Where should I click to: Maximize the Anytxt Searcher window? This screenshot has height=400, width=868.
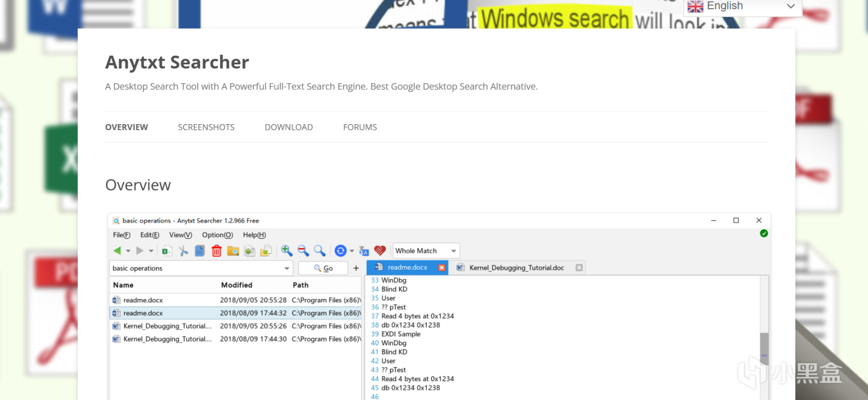point(736,221)
